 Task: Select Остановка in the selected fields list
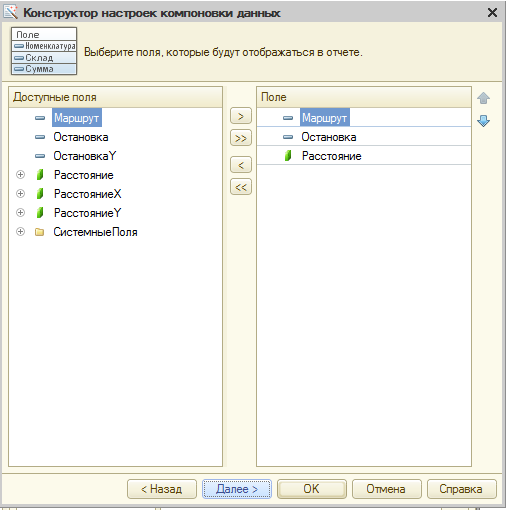tap(364, 137)
